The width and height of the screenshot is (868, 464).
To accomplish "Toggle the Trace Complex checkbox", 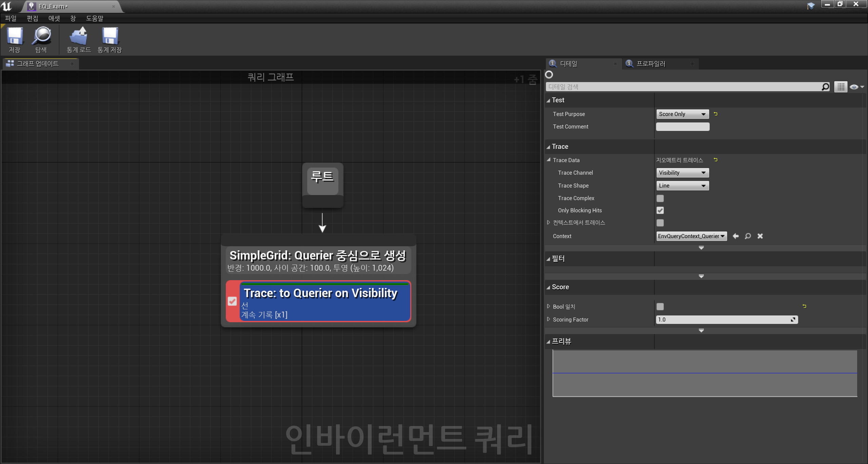I will (660, 198).
